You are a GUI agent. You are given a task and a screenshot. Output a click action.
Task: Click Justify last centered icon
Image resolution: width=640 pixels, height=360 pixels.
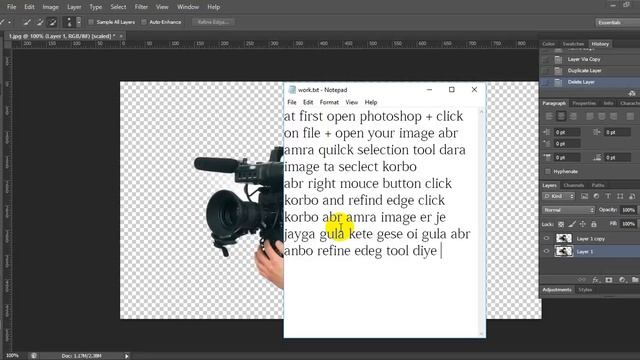point(601,116)
